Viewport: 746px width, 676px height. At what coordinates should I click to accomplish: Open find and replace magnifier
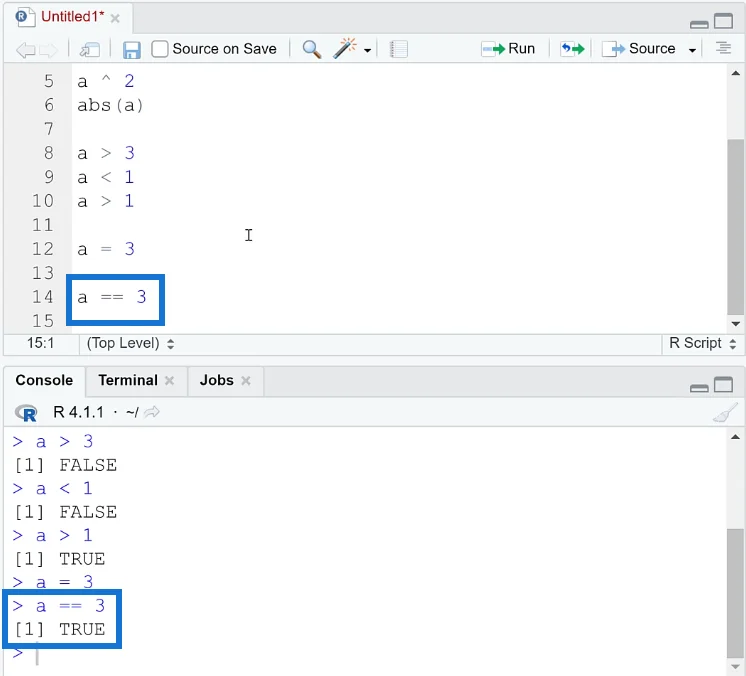[312, 49]
